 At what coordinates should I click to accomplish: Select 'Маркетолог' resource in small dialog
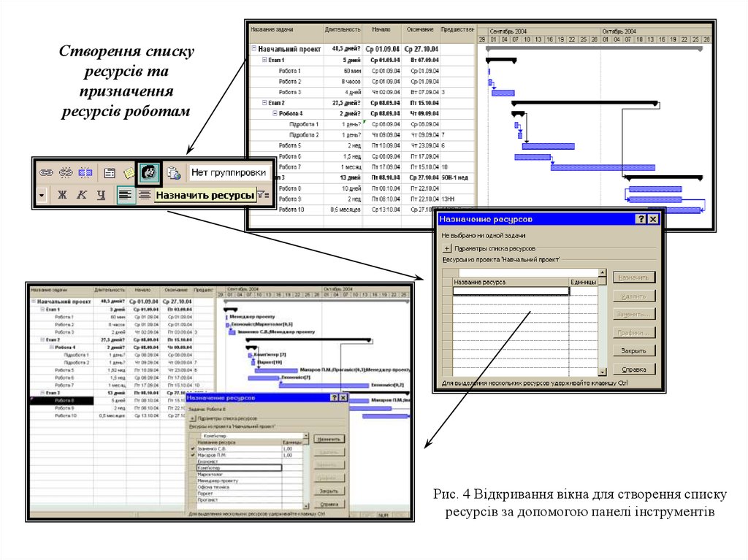pyautogui.click(x=239, y=475)
